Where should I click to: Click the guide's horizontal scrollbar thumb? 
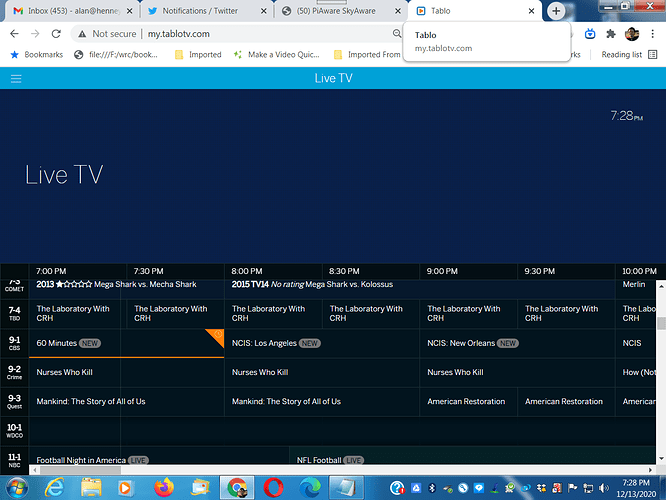(x=80, y=470)
